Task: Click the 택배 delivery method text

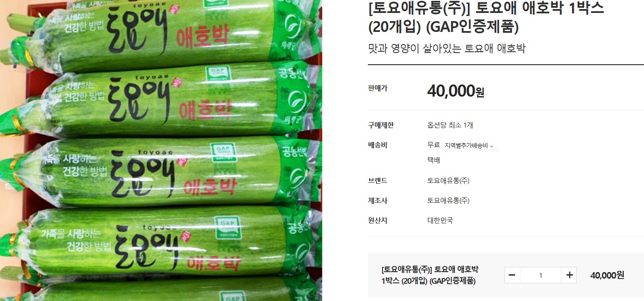Action: tap(433, 160)
